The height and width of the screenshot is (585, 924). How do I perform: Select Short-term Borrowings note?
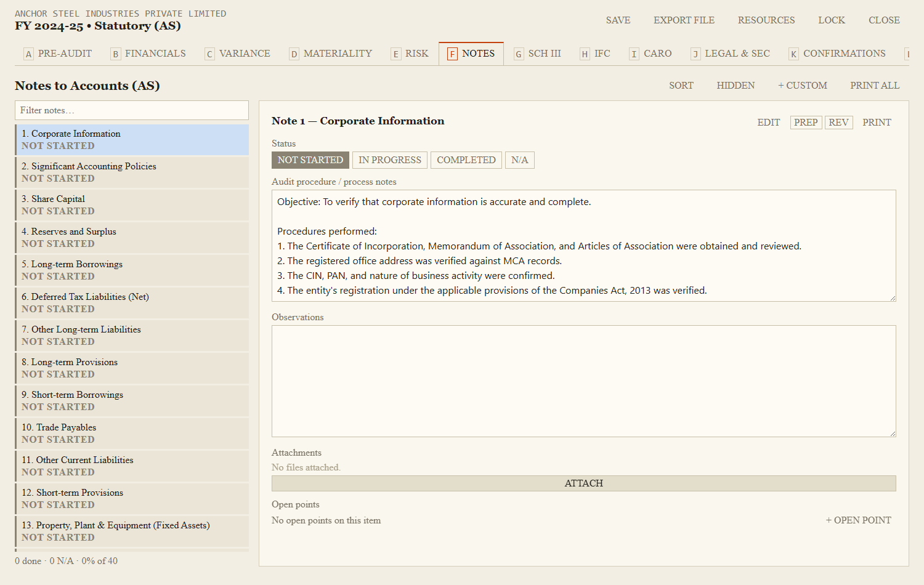click(132, 401)
